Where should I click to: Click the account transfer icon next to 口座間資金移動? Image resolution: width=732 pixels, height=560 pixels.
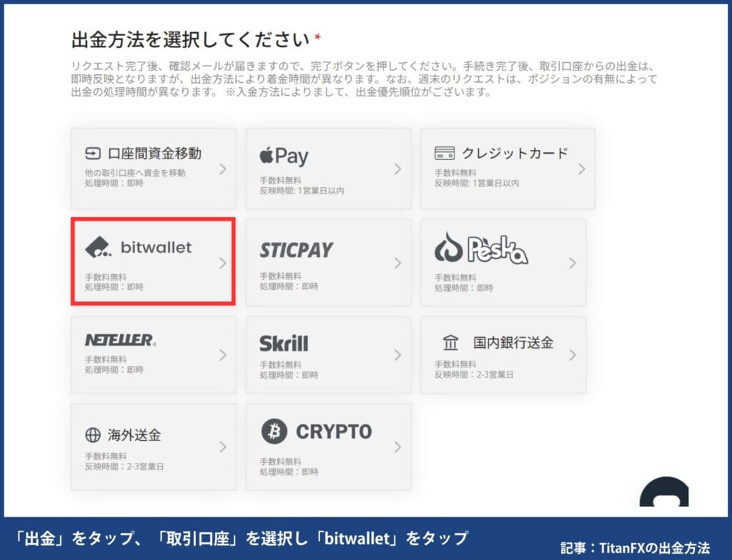(x=93, y=153)
